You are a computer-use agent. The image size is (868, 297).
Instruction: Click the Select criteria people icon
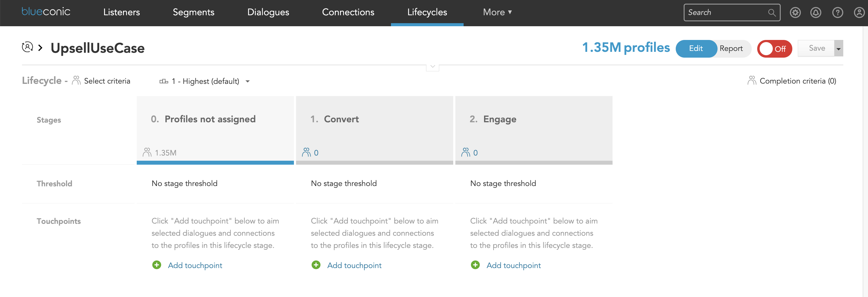(77, 81)
